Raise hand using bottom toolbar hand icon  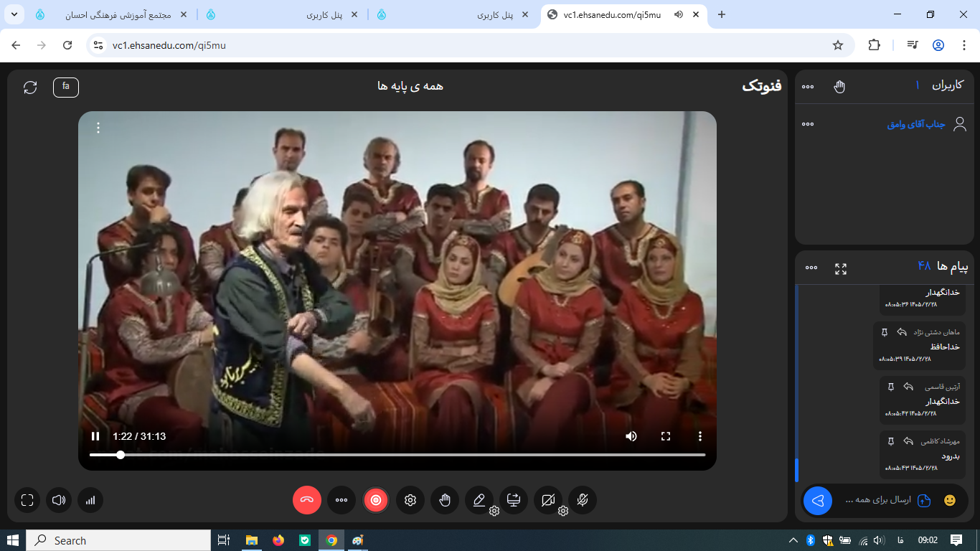pos(445,500)
